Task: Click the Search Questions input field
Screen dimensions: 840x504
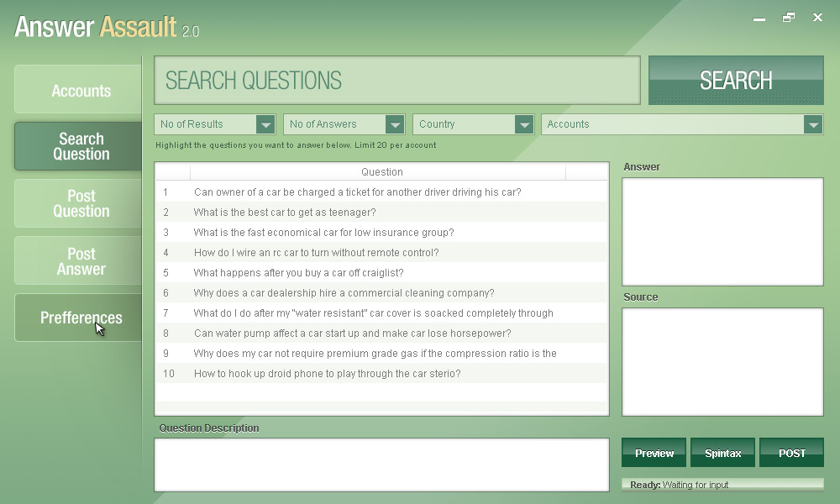Action: point(397,81)
